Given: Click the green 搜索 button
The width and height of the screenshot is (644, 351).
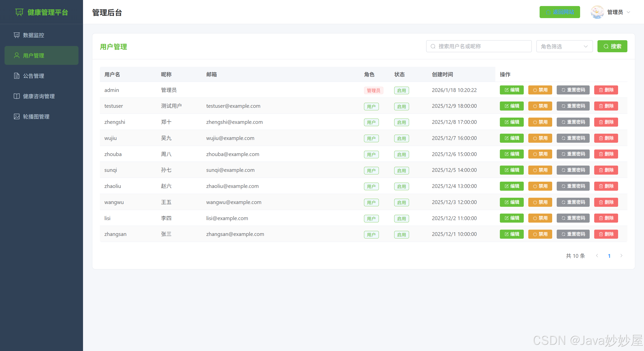Looking at the screenshot, I should pyautogui.click(x=612, y=46).
